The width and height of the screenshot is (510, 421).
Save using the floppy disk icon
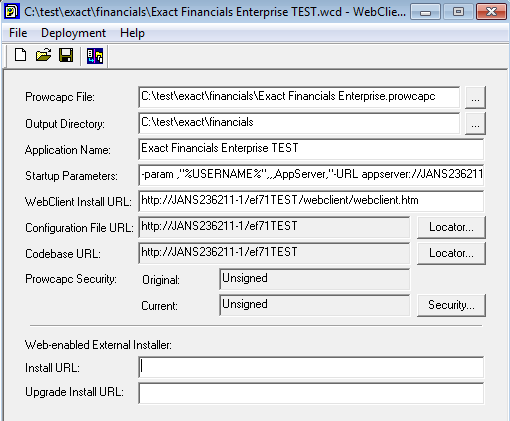tap(66, 55)
